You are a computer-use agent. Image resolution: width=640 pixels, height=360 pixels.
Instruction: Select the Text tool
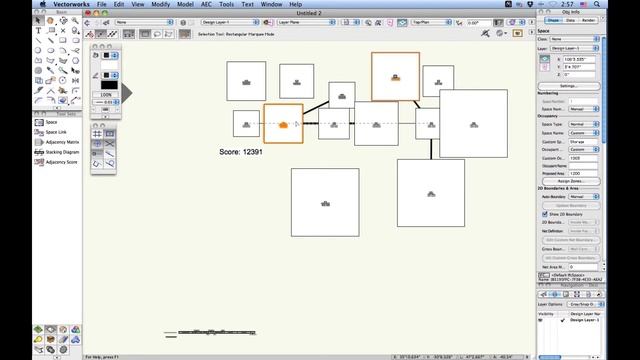click(38, 31)
